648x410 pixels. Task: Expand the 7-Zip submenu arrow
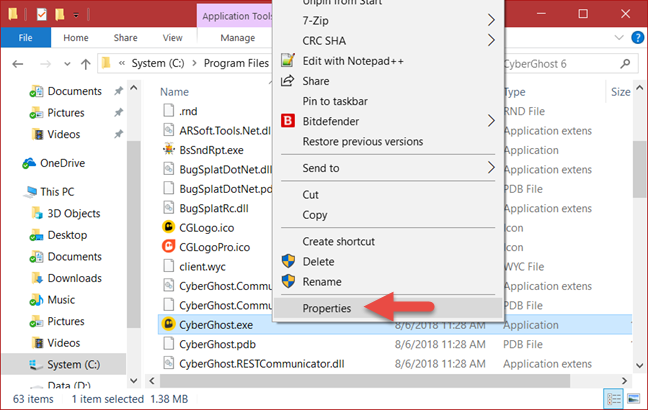[x=491, y=20]
